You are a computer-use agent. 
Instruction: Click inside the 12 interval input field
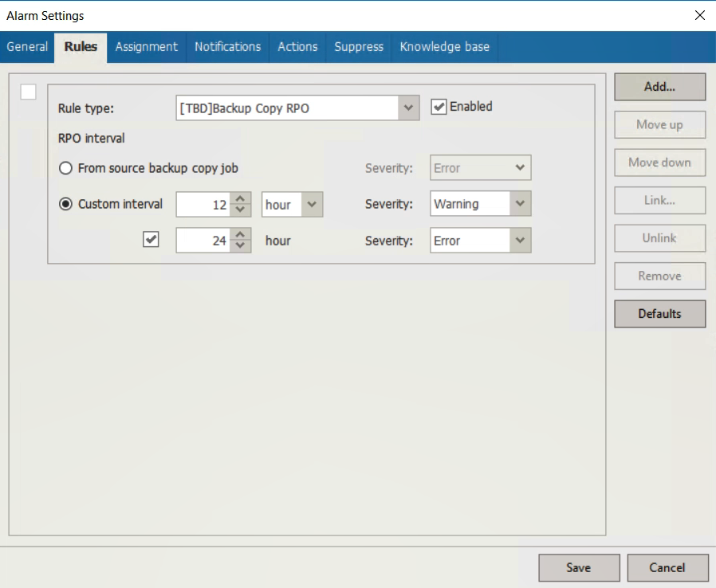203,204
